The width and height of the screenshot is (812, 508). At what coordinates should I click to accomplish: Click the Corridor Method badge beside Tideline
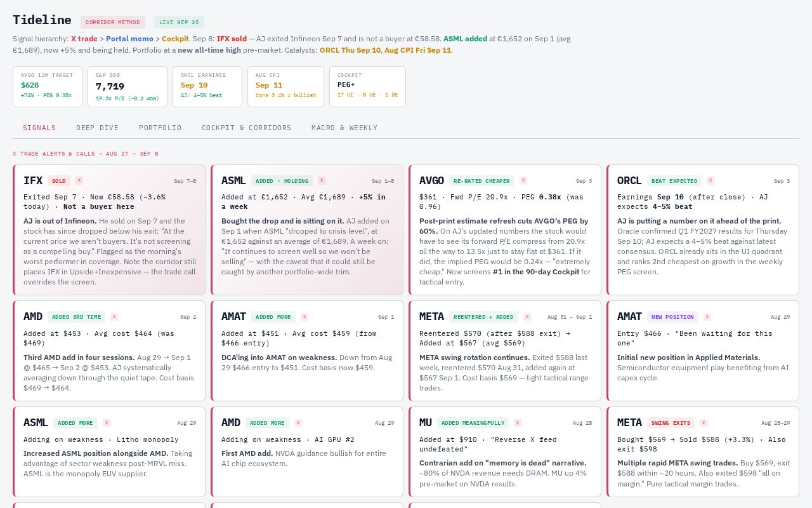tap(113, 22)
